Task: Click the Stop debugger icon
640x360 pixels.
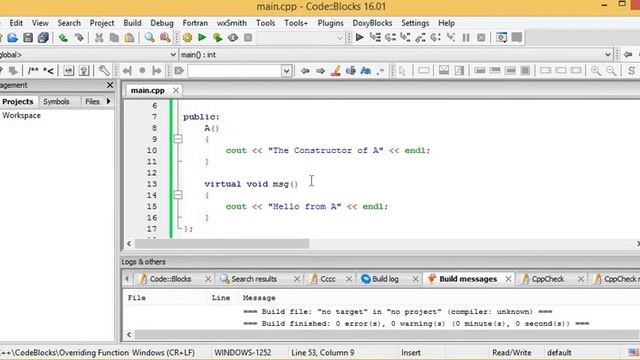Action: click(x=481, y=38)
